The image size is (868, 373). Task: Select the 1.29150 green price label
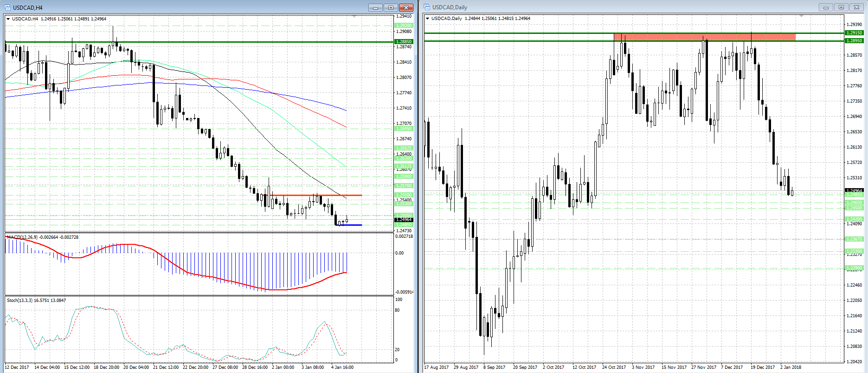(x=854, y=33)
